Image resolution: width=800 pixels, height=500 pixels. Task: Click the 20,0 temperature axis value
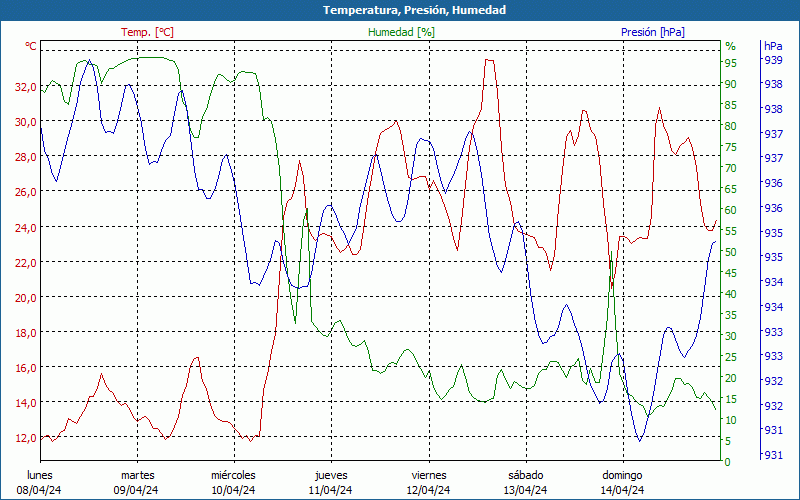coord(26,297)
